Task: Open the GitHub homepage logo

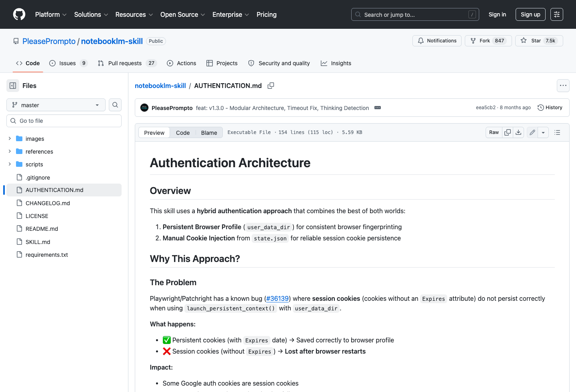Action: 19,14
